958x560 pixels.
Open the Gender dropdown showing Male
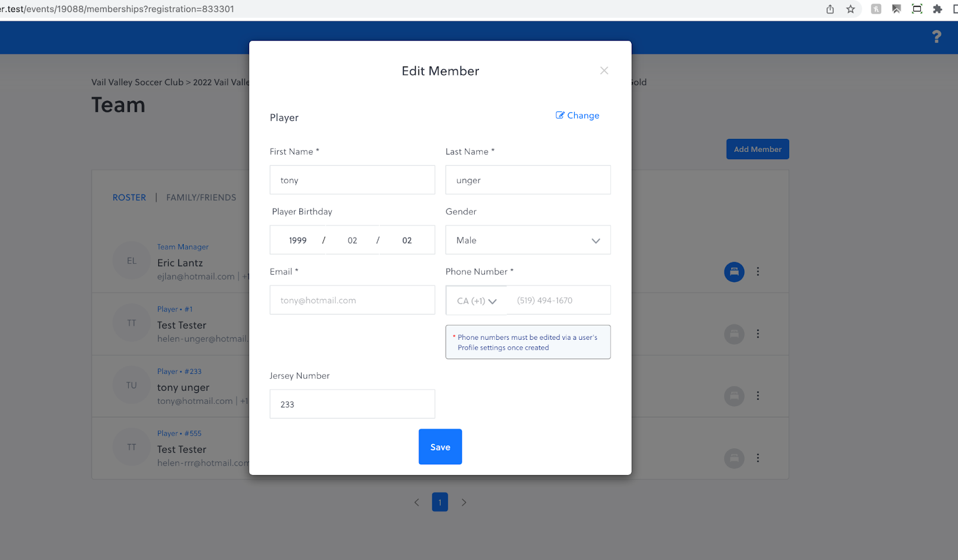coord(528,240)
